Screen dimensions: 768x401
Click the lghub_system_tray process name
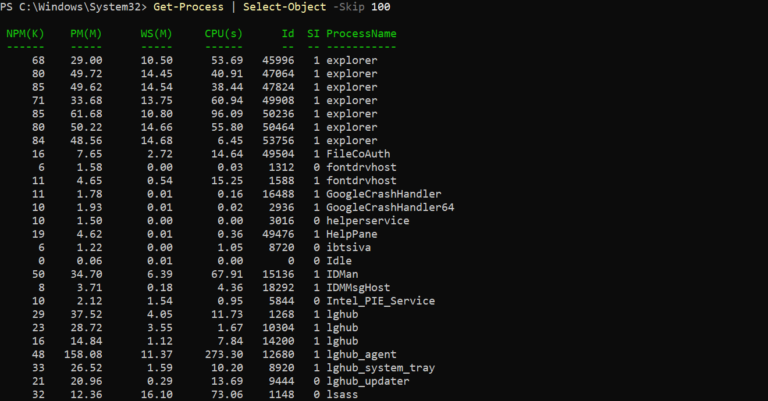[x=380, y=368]
